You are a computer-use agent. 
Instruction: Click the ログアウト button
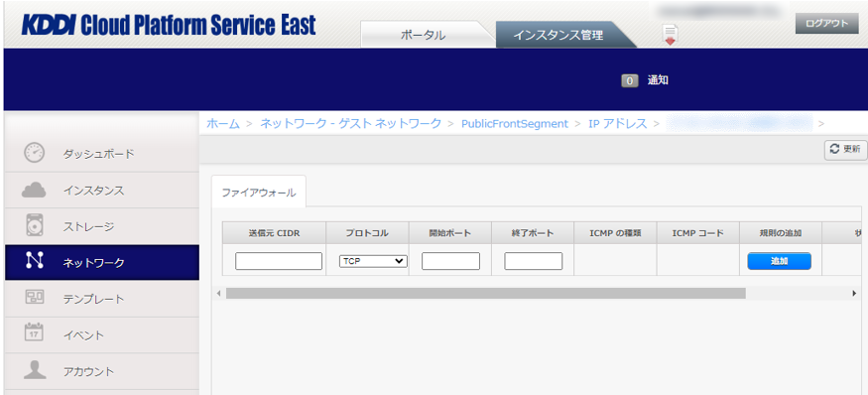[827, 23]
